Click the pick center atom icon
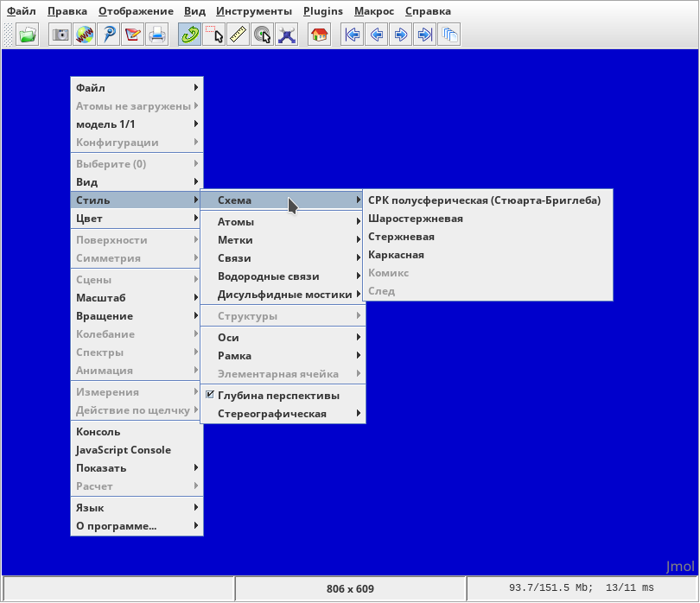This screenshot has height=603, width=700. pos(262,35)
